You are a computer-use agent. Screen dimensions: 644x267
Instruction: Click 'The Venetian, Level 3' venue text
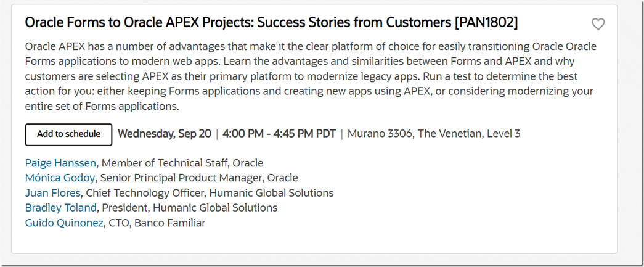pos(469,134)
